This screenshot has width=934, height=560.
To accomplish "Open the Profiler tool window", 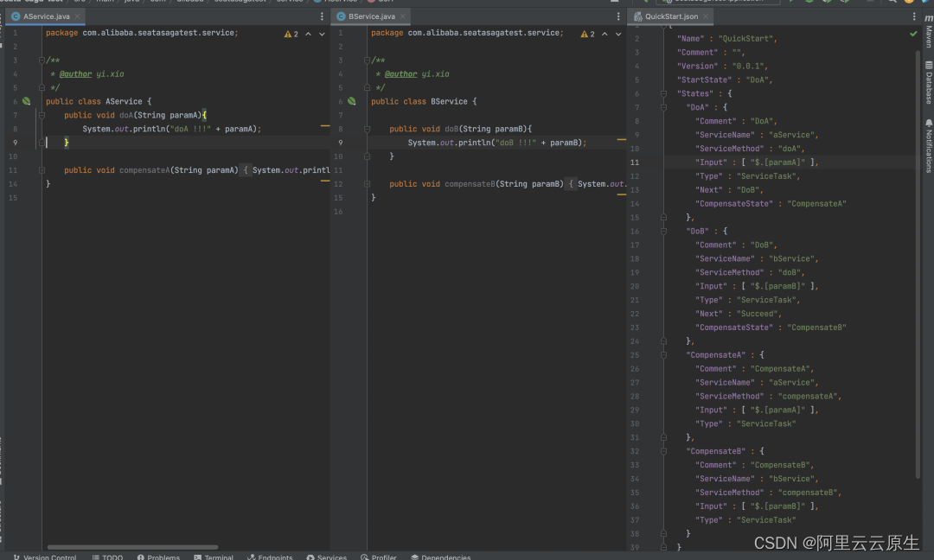I will click(378, 557).
